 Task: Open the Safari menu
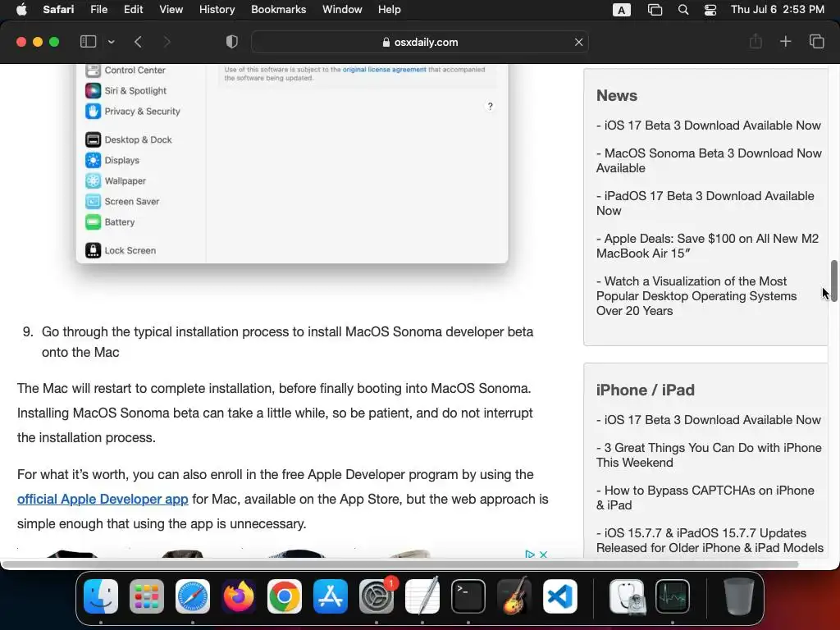pyautogui.click(x=58, y=10)
